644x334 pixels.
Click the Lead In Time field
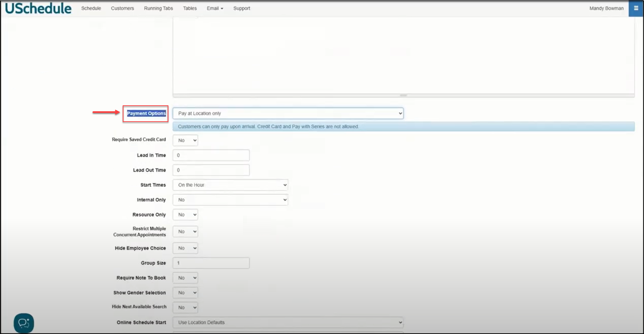[x=211, y=155]
